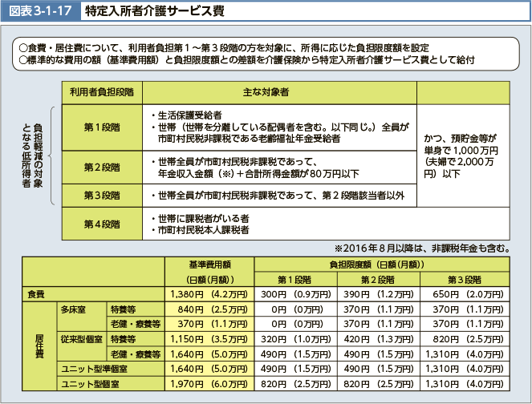Select the 従来型個室 room type cell
532x404 pixels.
[80, 338]
